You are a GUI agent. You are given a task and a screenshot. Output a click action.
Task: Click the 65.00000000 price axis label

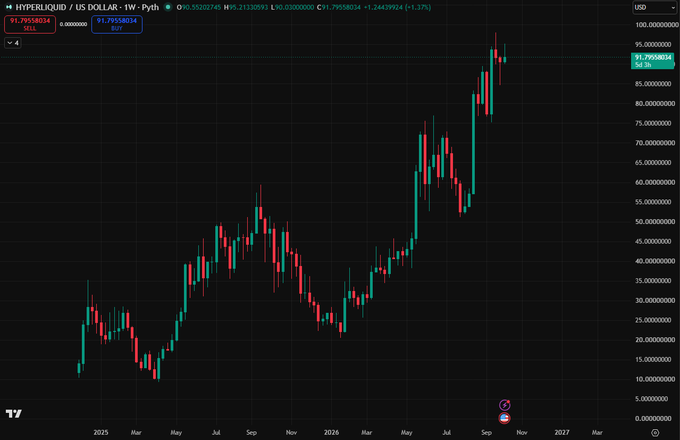pos(655,163)
